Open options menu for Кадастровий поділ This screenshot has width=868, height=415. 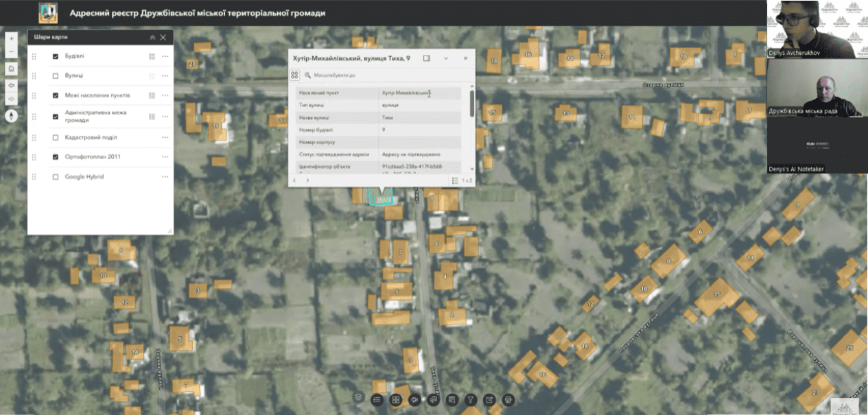point(165,137)
